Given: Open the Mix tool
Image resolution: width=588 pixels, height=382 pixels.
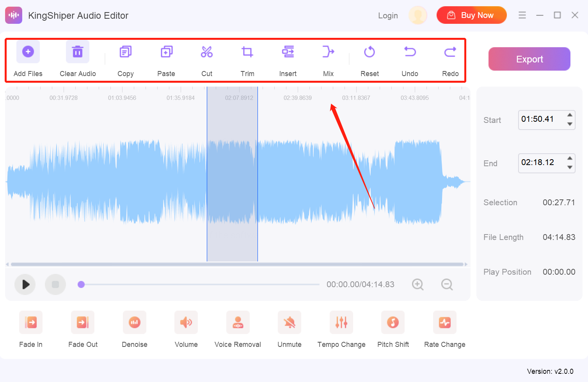Looking at the screenshot, I should [x=328, y=52].
